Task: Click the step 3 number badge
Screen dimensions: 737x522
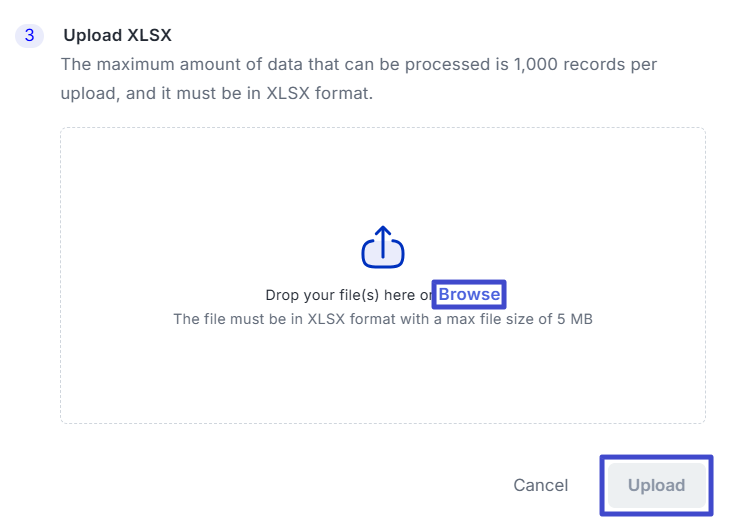Action: pos(29,36)
